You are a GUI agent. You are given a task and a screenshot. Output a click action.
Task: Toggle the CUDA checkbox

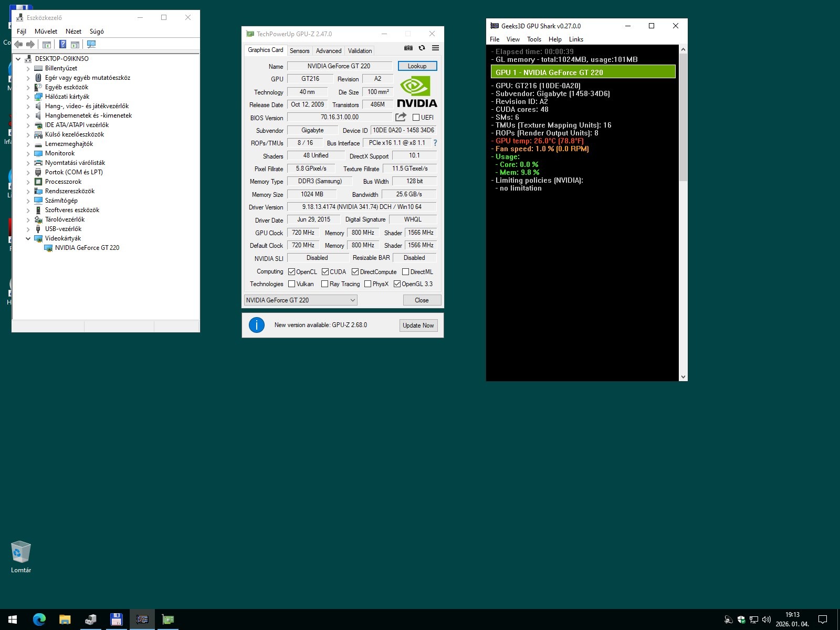click(325, 272)
